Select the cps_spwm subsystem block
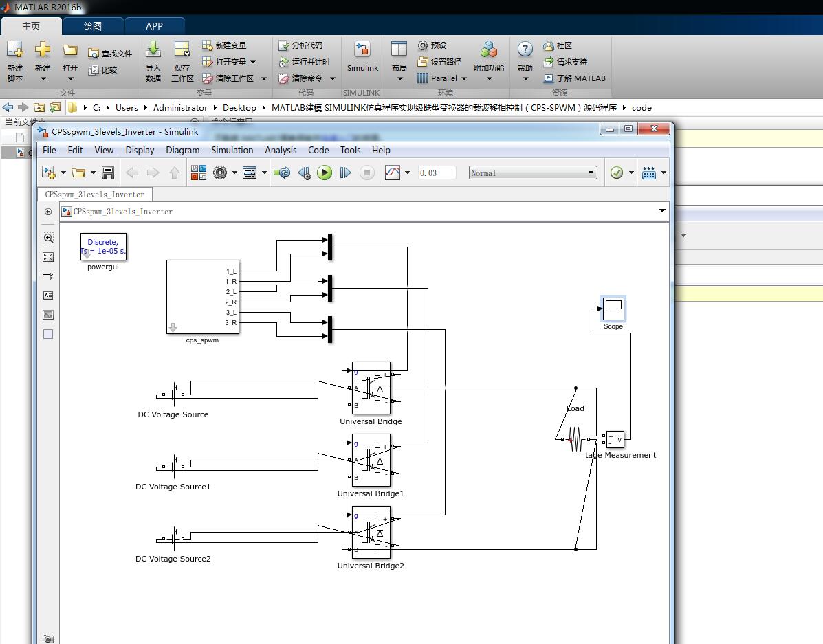The image size is (823, 644). tap(203, 296)
